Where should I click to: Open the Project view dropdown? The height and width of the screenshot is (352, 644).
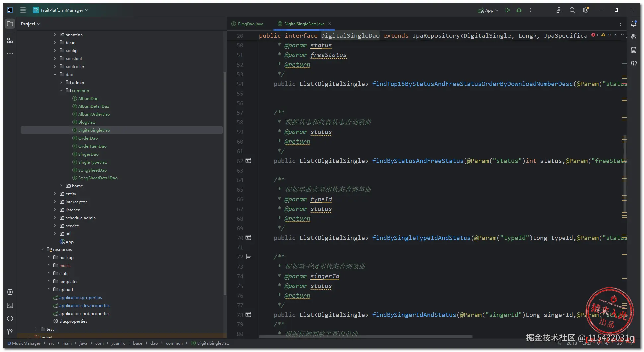click(x=31, y=24)
